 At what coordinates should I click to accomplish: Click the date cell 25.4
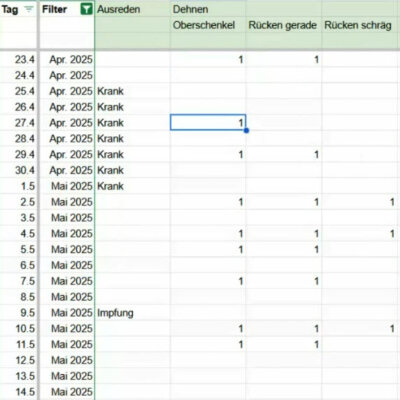pos(18,91)
